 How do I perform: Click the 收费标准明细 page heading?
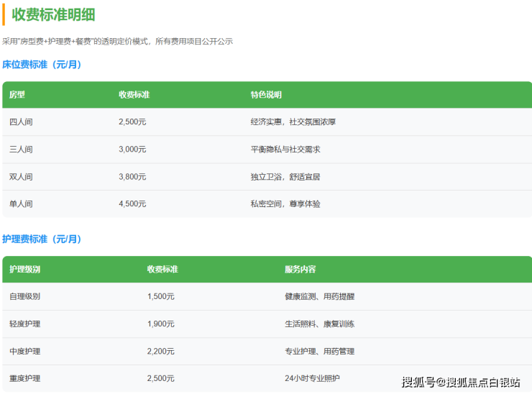[x=53, y=14]
